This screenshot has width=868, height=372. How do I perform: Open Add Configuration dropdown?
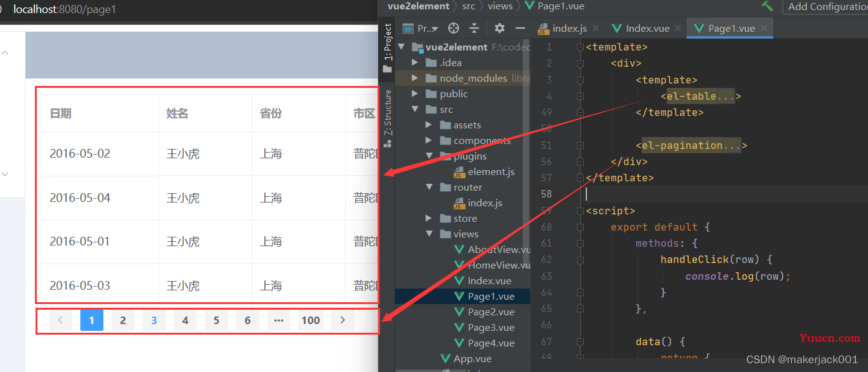pos(826,6)
